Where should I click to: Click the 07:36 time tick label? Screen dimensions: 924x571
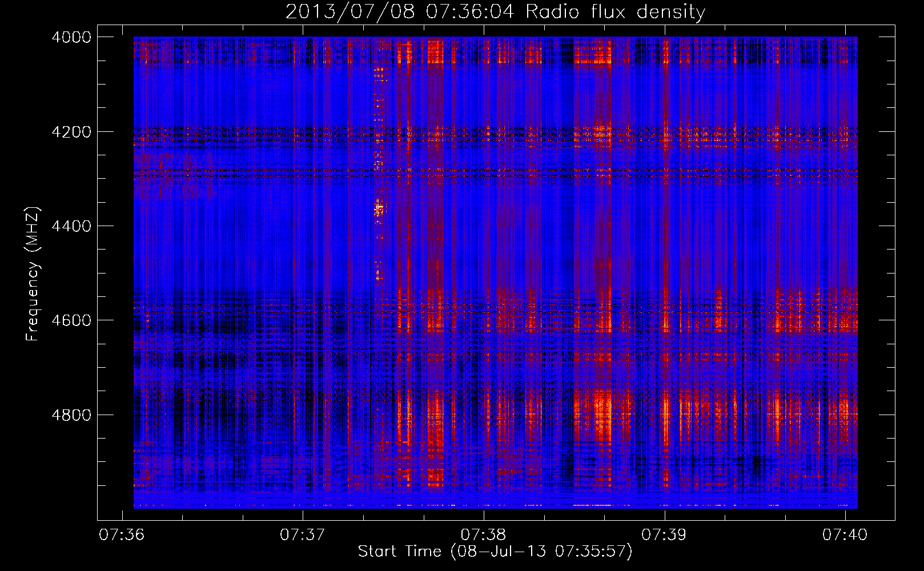[x=122, y=534]
